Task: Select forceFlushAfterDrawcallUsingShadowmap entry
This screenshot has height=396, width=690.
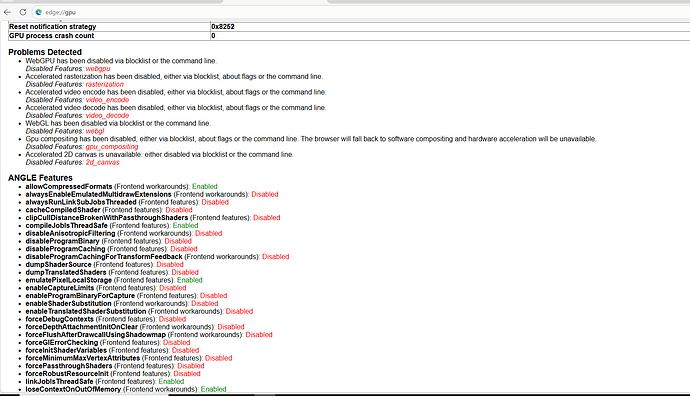Action: (x=149, y=335)
